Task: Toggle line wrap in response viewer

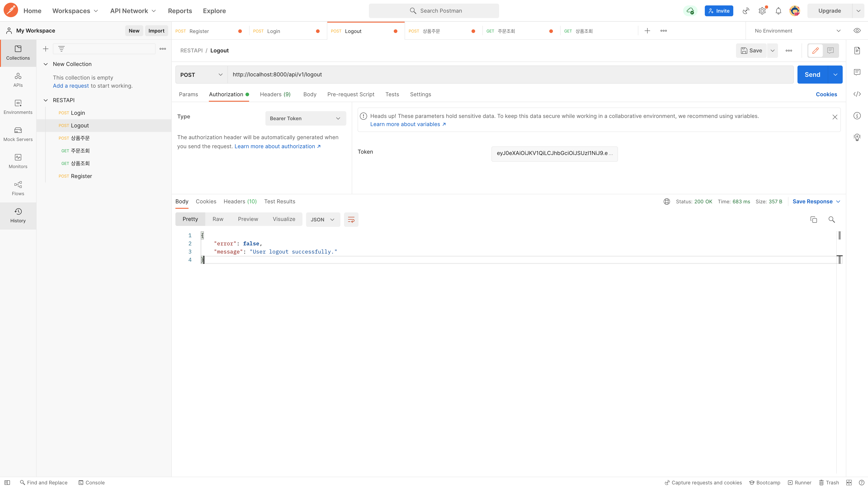Action: (x=351, y=220)
